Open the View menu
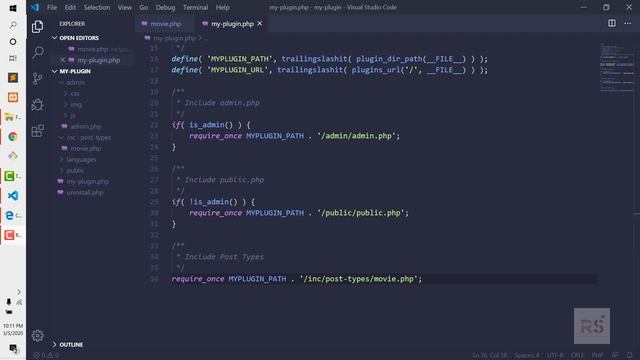Image resolution: width=640 pixels, height=360 pixels. point(125,7)
